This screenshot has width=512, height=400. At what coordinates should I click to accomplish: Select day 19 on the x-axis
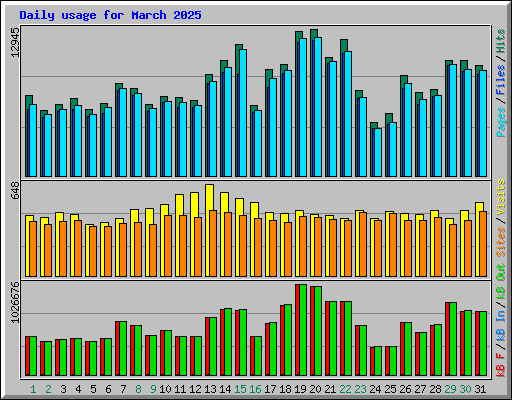tap(300, 389)
